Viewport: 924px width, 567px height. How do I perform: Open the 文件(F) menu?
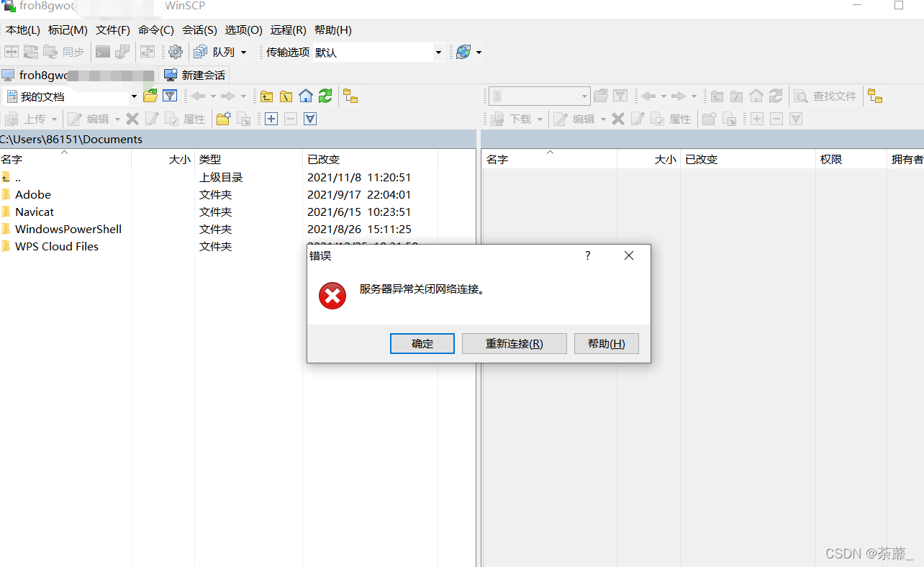113,30
